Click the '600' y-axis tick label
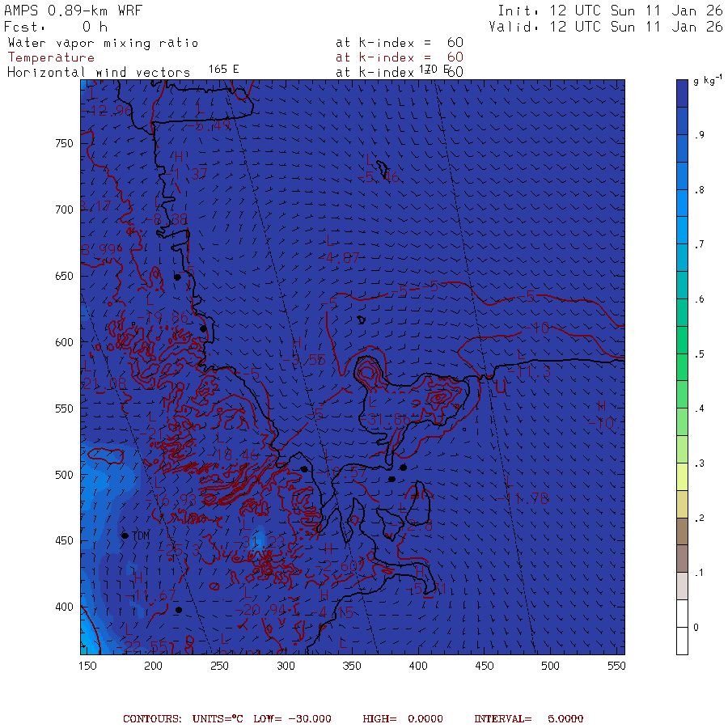Screen dimensions: 728x728 coord(64,342)
